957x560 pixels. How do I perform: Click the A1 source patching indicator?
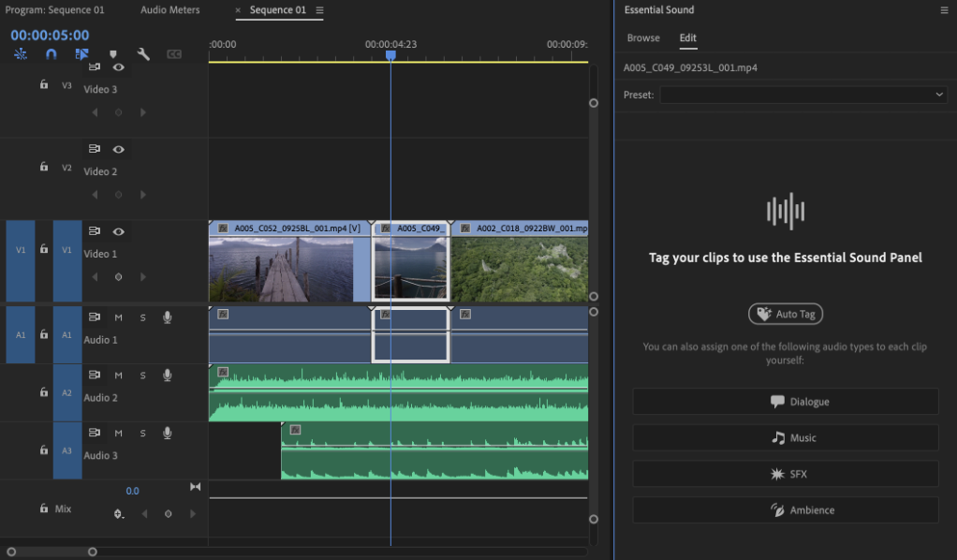click(x=20, y=335)
